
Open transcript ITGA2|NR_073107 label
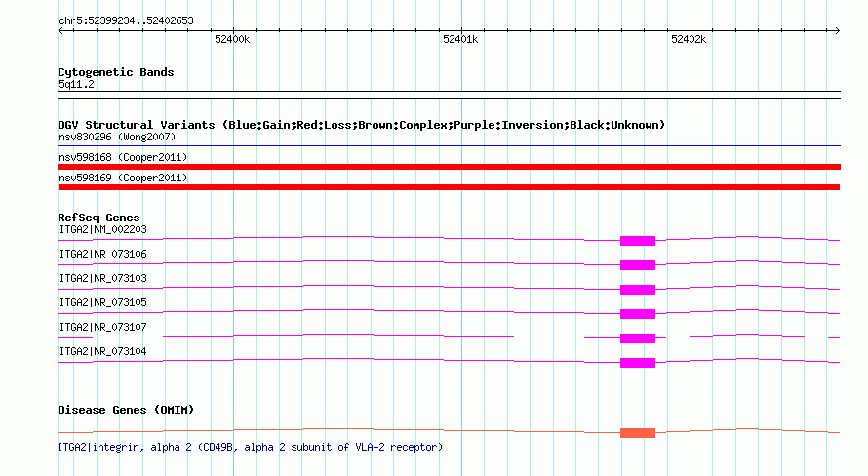pos(102,327)
